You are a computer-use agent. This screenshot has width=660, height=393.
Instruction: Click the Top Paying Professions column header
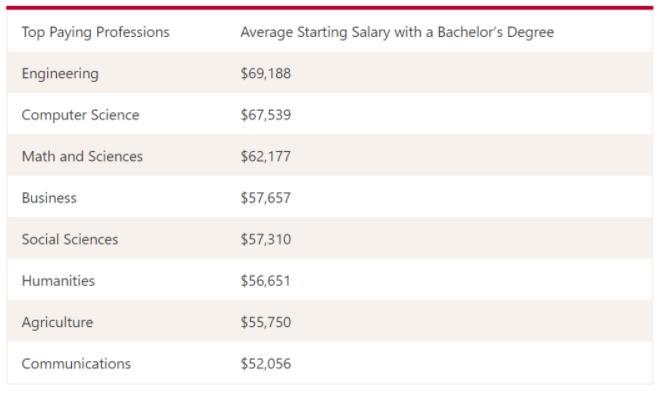tap(96, 32)
